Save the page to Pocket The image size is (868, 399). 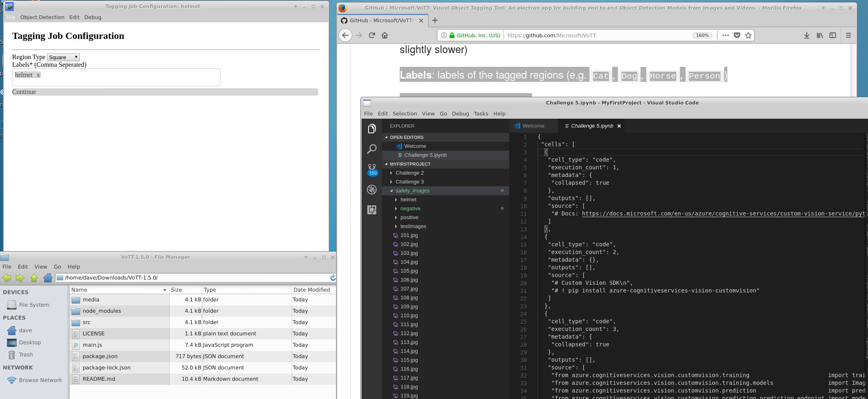(x=737, y=35)
